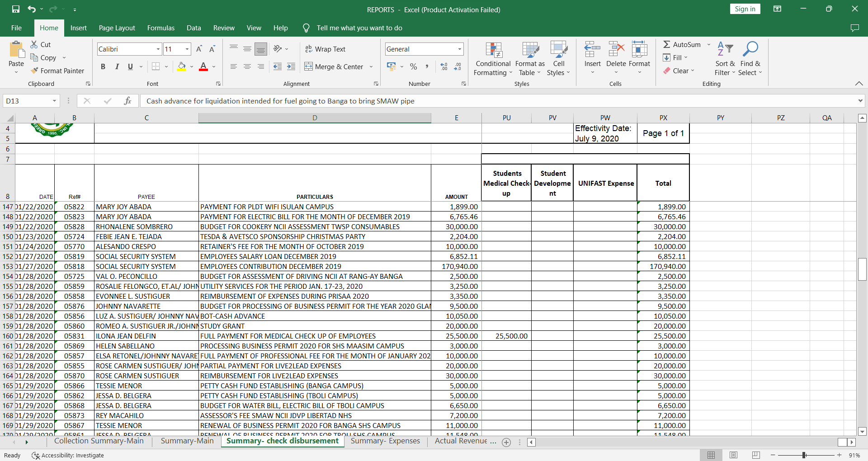Click the Increase Decimal icon
The image size is (868, 461).
(444, 66)
